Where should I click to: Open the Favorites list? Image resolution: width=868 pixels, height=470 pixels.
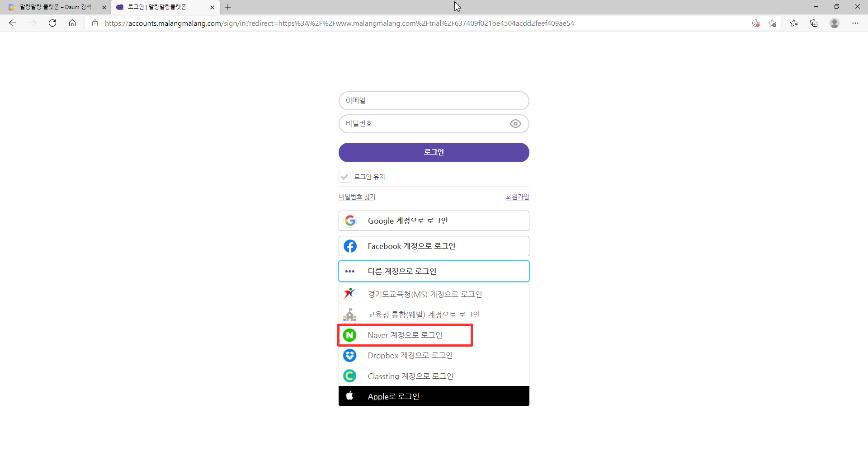(x=794, y=23)
